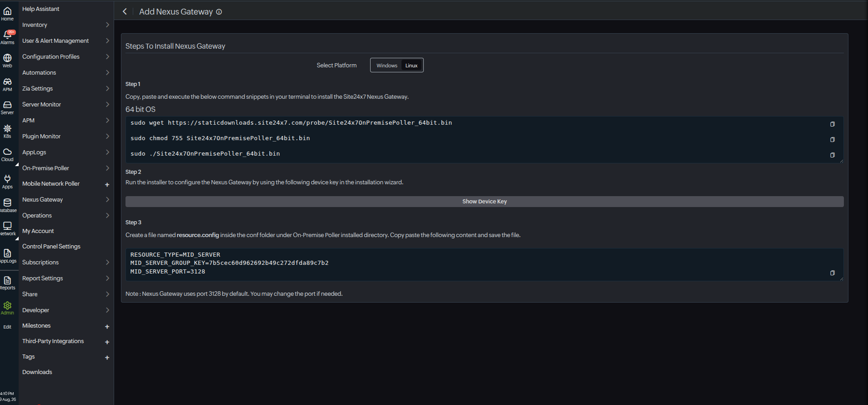Expand the On-Premise Poller chevron
The width and height of the screenshot is (868, 405).
pos(107,168)
